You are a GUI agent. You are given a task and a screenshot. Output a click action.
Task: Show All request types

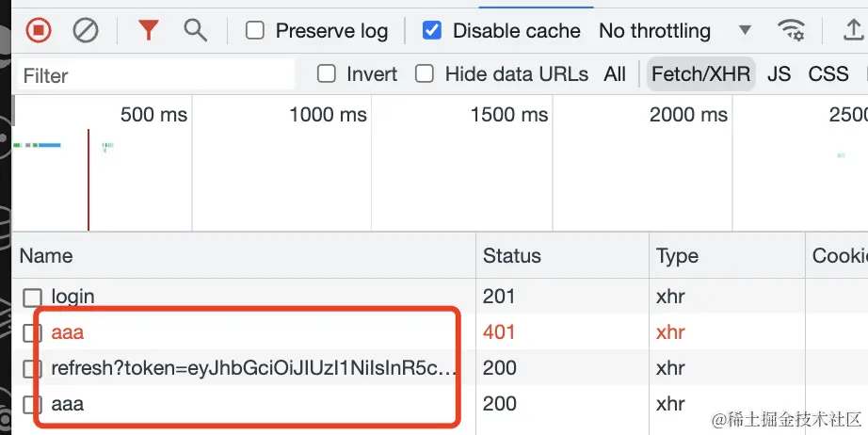[615, 74]
